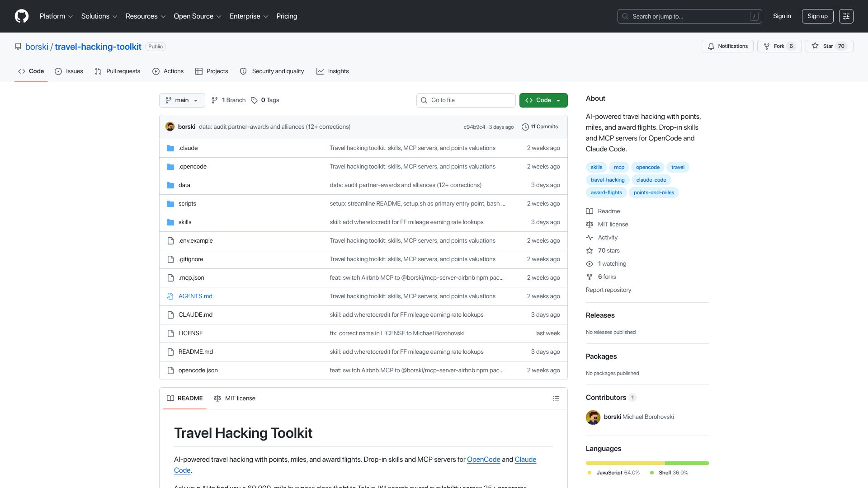
Task: Click the commit history clock icon
Action: coord(525,127)
